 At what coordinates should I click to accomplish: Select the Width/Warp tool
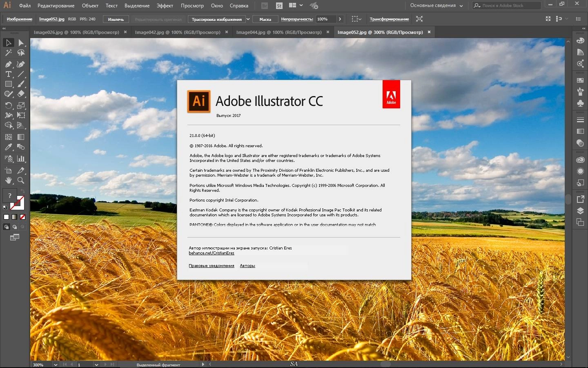click(x=8, y=115)
